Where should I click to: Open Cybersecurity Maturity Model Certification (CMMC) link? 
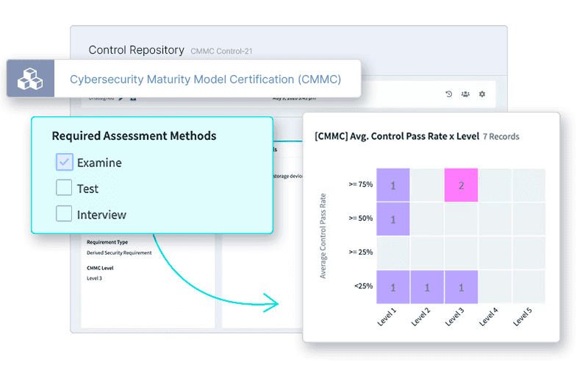(206, 79)
